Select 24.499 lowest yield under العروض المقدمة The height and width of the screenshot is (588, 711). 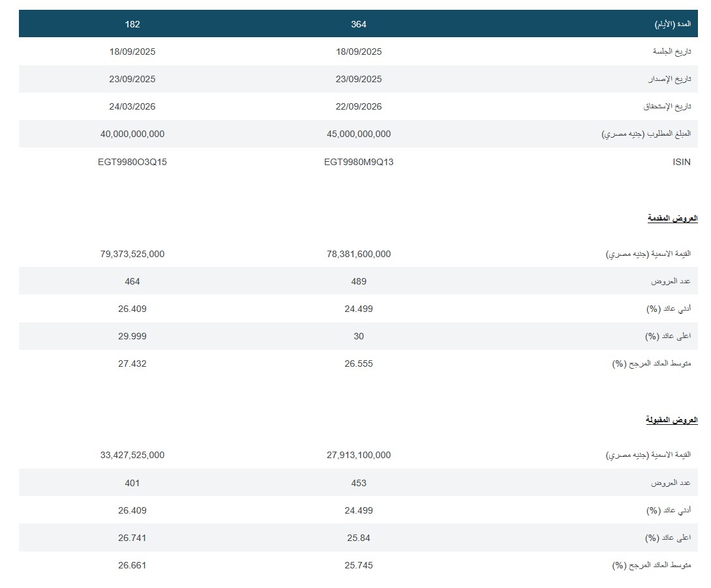coord(359,309)
